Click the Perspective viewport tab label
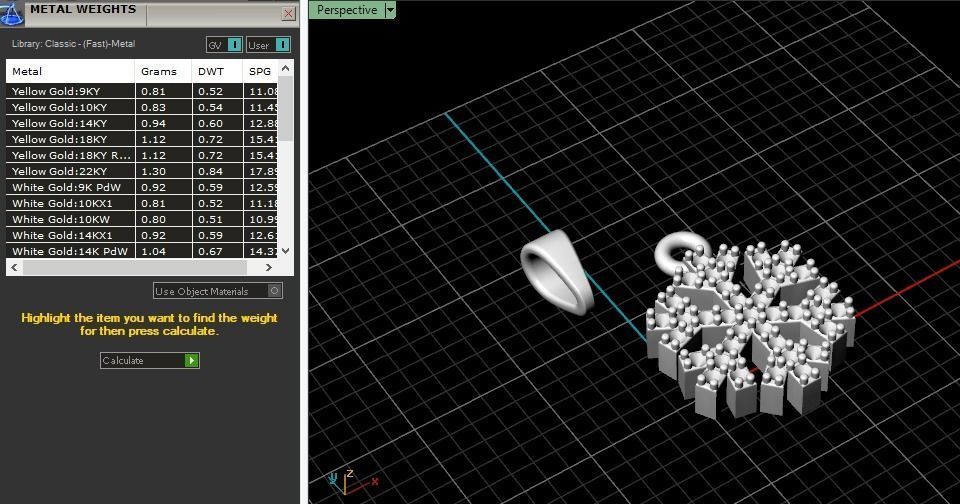 (347, 10)
